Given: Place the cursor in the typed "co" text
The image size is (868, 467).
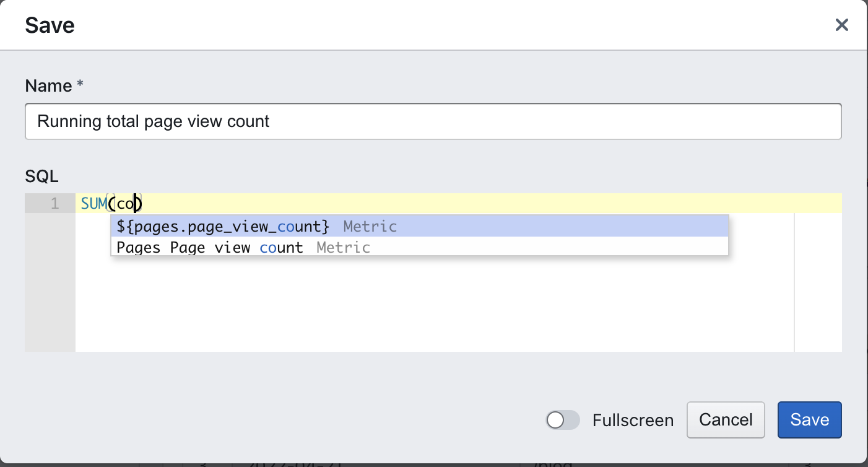Looking at the screenshot, I should 126,203.
